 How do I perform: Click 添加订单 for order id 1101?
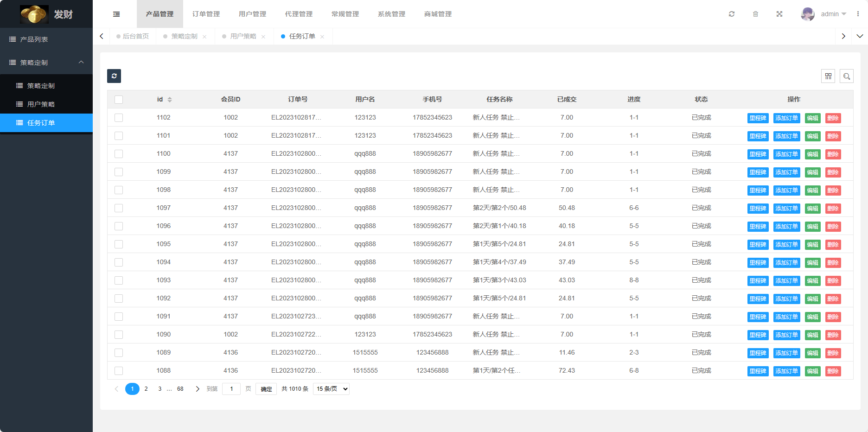787,136
